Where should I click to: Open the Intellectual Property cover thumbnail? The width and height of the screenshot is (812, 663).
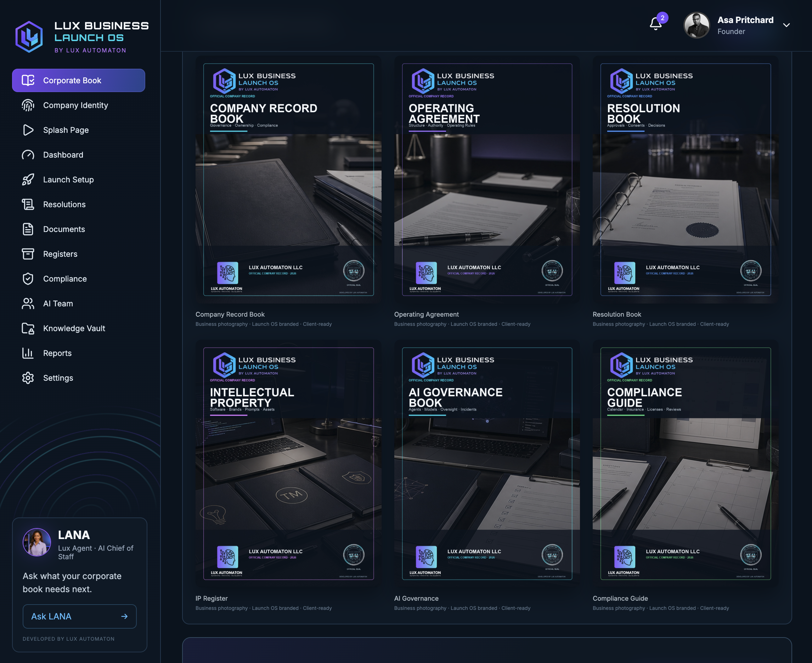click(288, 464)
